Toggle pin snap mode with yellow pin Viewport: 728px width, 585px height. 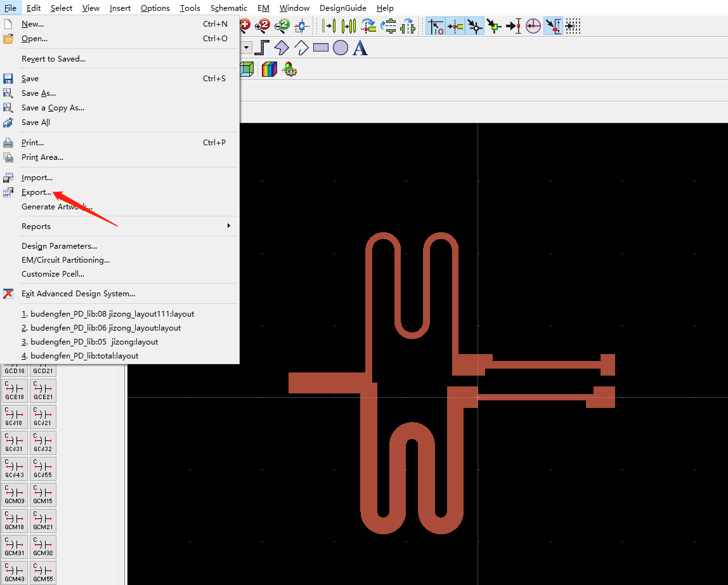click(x=455, y=26)
